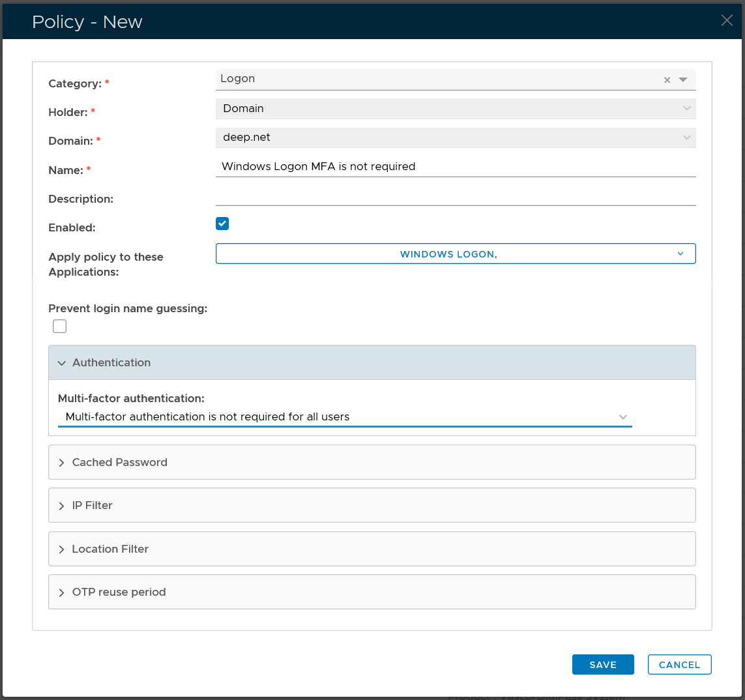Open the Domain dropdown showing deep.net
The image size is (745, 700).
(455, 138)
